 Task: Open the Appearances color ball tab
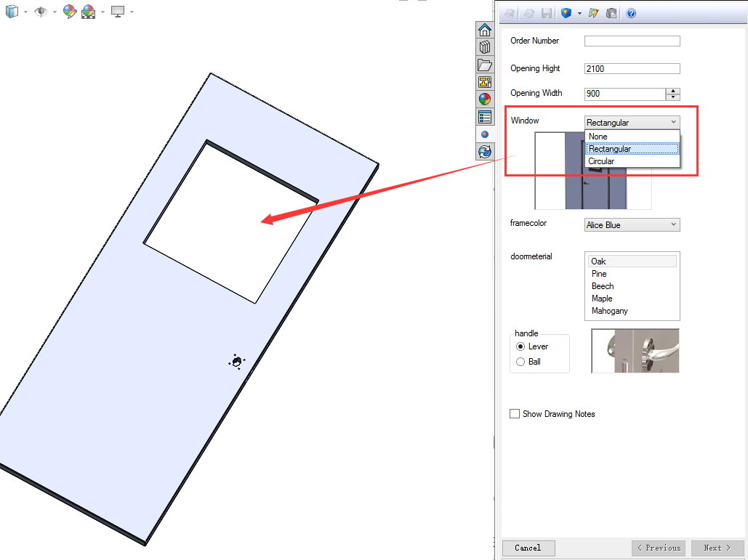click(484, 100)
